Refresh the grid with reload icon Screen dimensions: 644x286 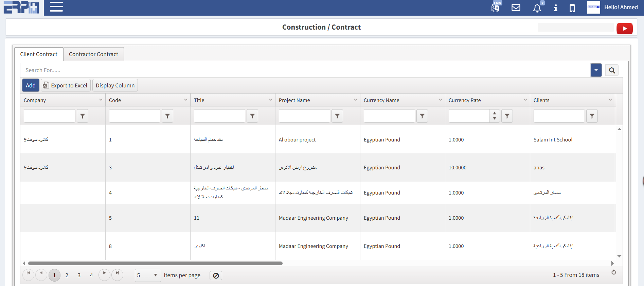pos(613,272)
